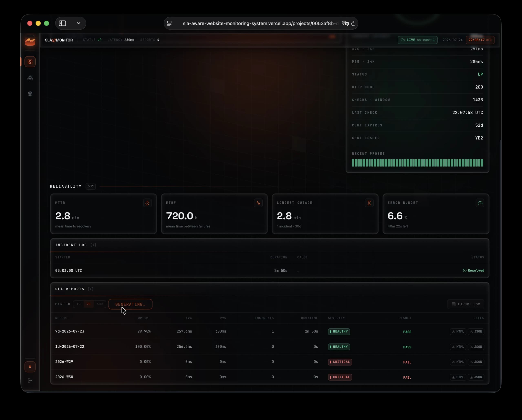Open the dashboard grid icon in sidebar
The height and width of the screenshot is (420, 522).
tap(30, 62)
